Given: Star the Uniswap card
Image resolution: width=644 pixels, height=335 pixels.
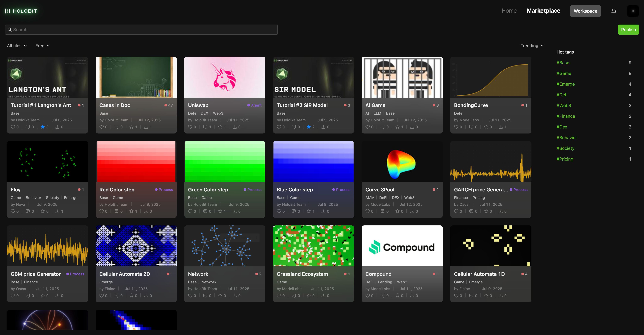Looking at the screenshot, I should [220, 127].
